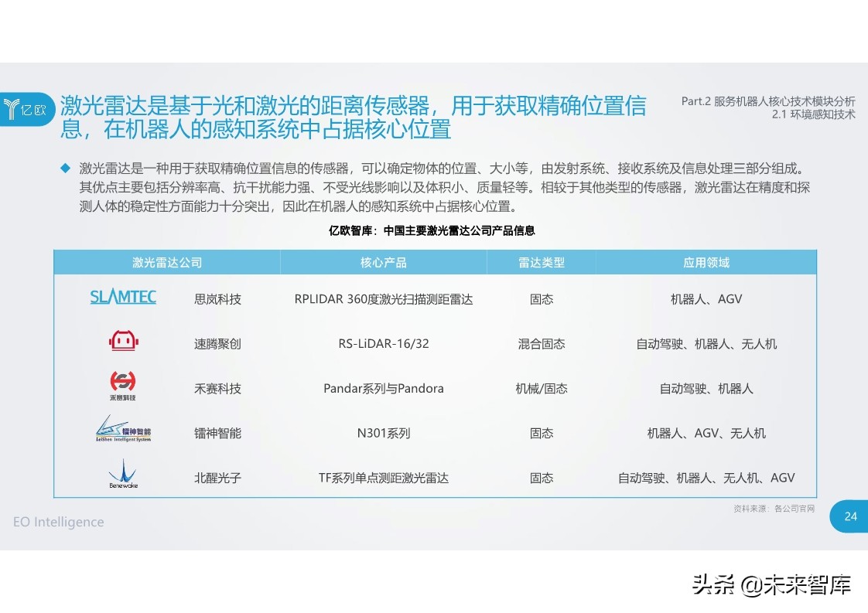Select the 雷达类型 table header

pyautogui.click(x=541, y=262)
